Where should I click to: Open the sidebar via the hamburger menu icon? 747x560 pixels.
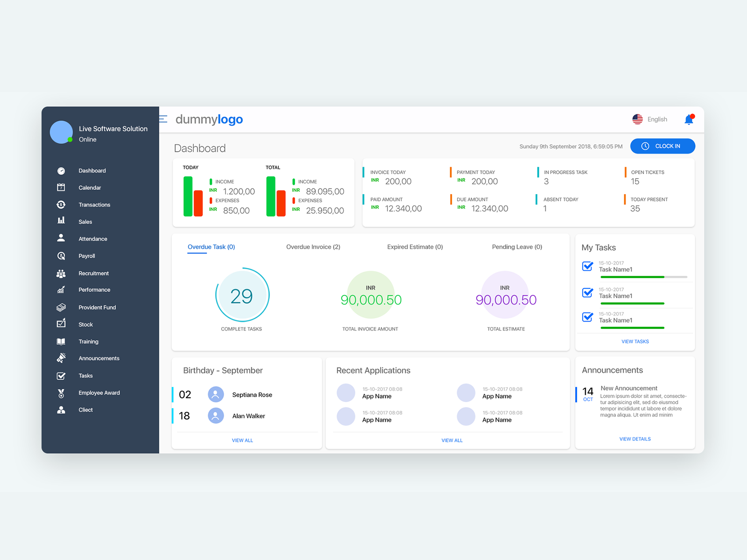[162, 119]
